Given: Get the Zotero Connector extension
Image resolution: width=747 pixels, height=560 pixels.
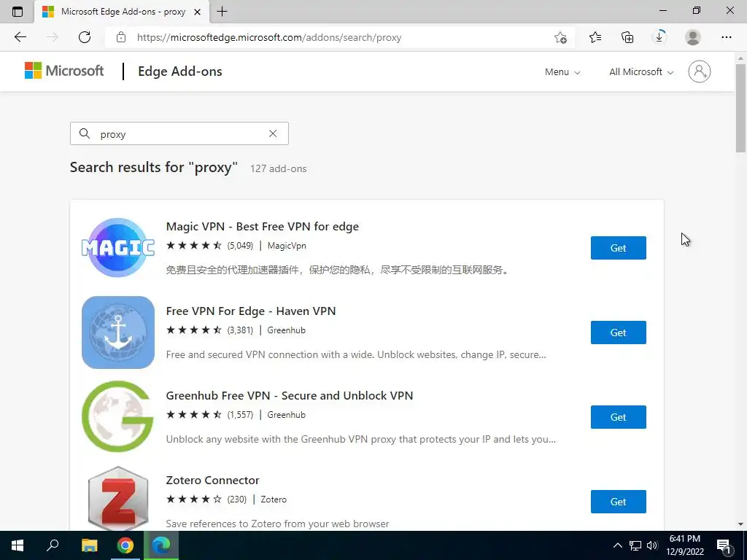Looking at the screenshot, I should pos(619,502).
